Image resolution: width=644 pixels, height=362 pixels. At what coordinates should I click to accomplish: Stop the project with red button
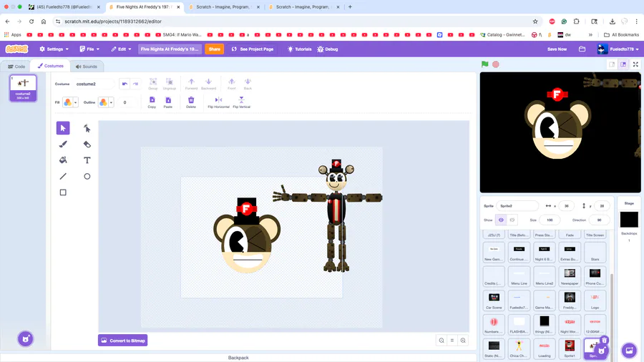tap(496, 64)
